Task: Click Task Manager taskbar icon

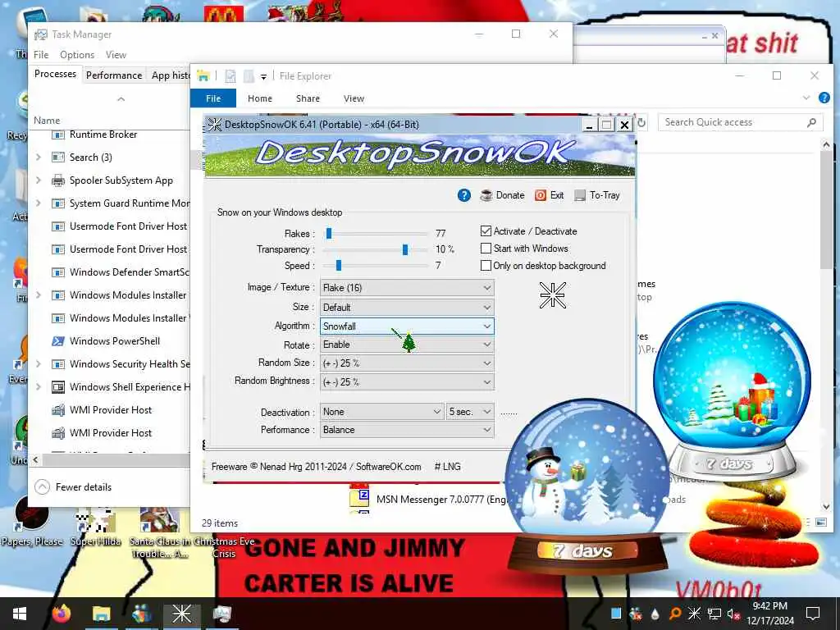Action: 221,614
